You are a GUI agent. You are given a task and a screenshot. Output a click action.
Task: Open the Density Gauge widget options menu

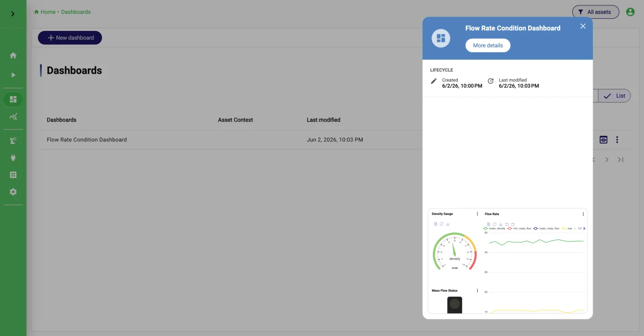[x=478, y=214]
